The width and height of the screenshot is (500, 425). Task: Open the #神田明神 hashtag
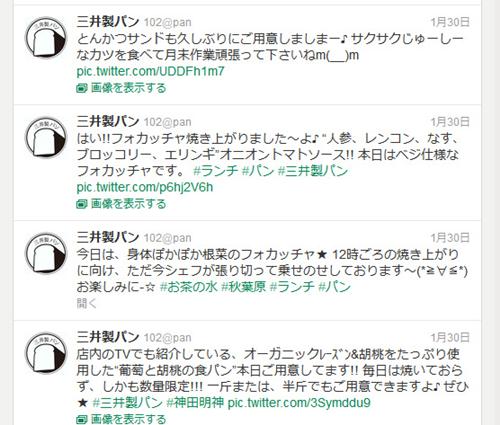coord(195,403)
